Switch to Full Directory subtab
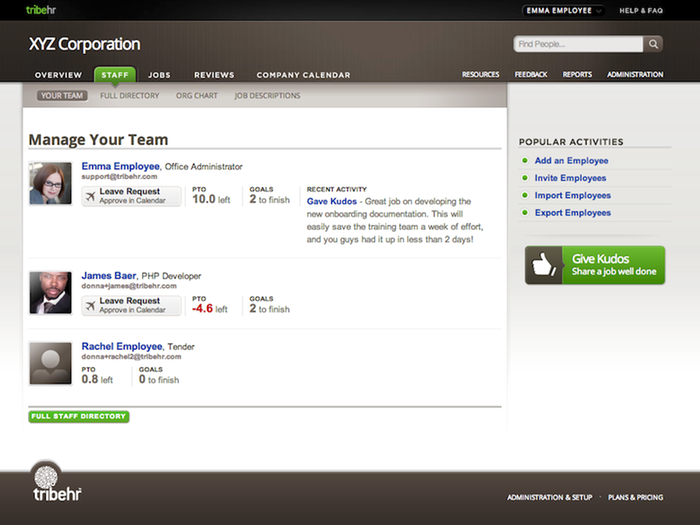The width and height of the screenshot is (700, 525). tap(129, 96)
